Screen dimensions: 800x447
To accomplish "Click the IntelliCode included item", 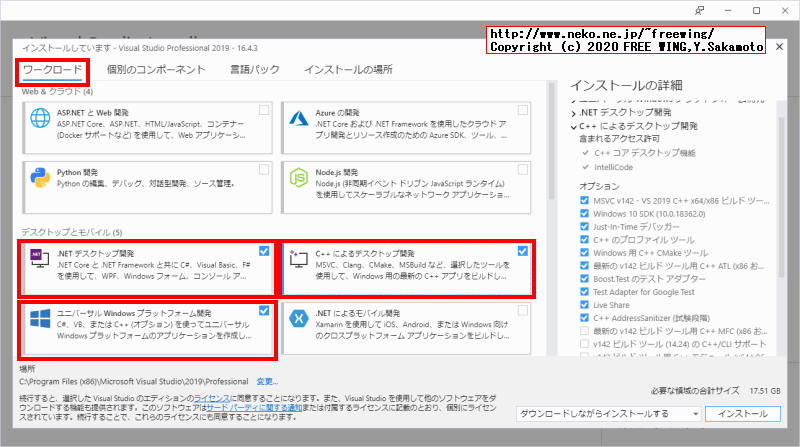I will [613, 167].
